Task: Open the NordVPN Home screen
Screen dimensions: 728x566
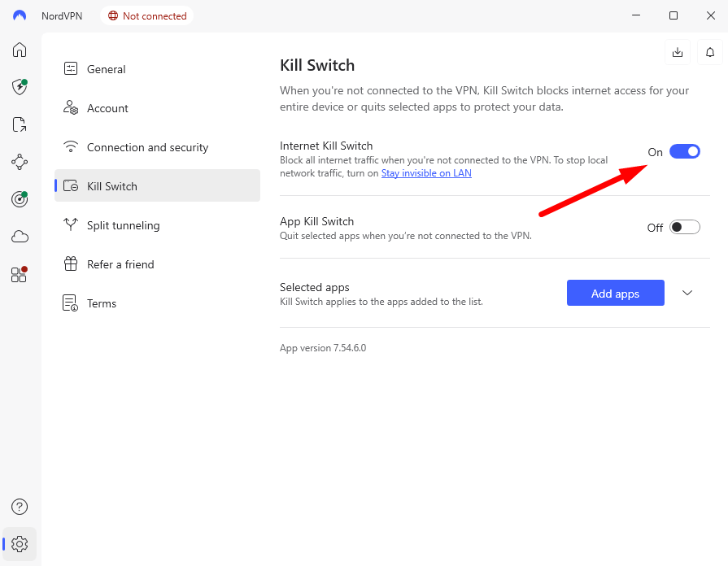Action: pyautogui.click(x=19, y=50)
